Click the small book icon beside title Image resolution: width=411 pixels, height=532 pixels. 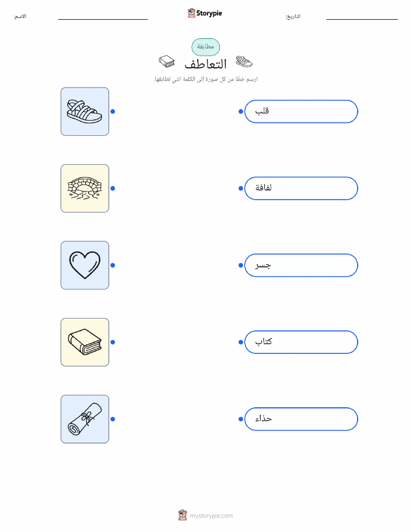167,61
